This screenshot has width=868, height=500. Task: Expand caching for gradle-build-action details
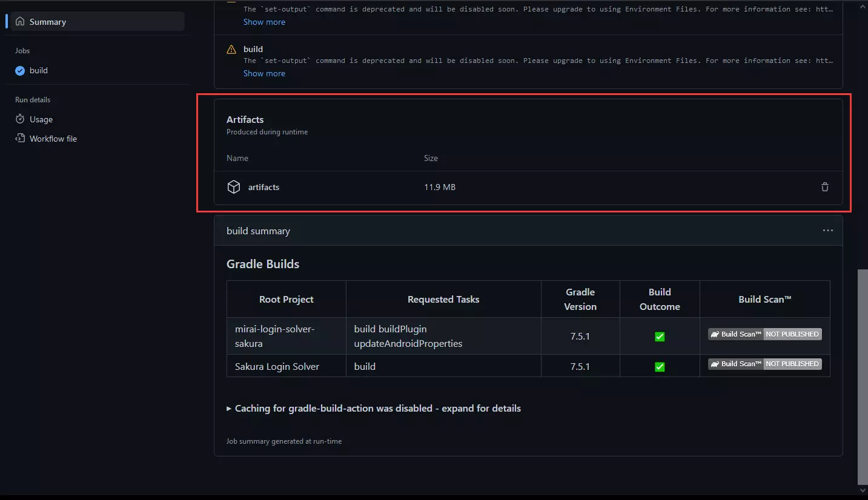tap(374, 409)
